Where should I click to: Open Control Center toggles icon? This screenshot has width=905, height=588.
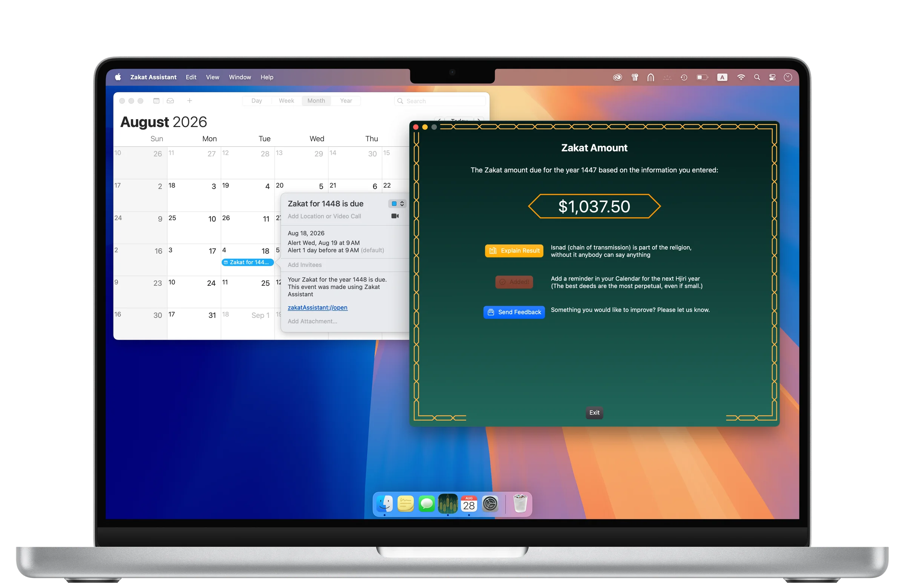tap(772, 78)
